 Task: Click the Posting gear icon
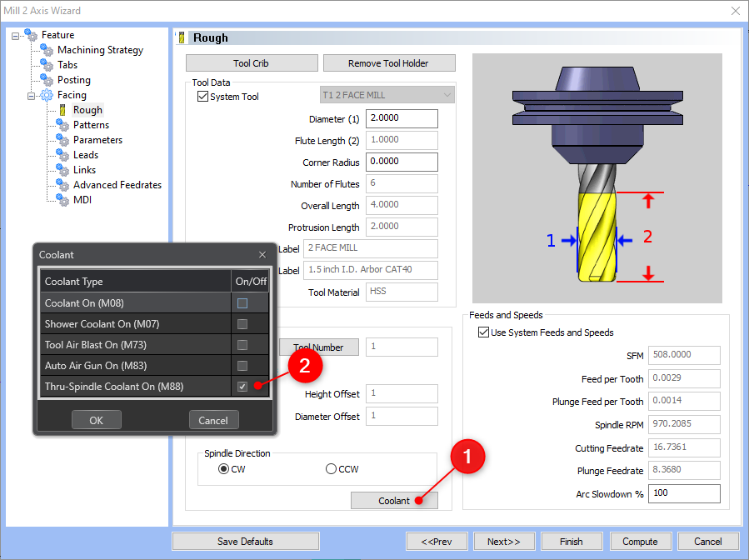pyautogui.click(x=47, y=80)
